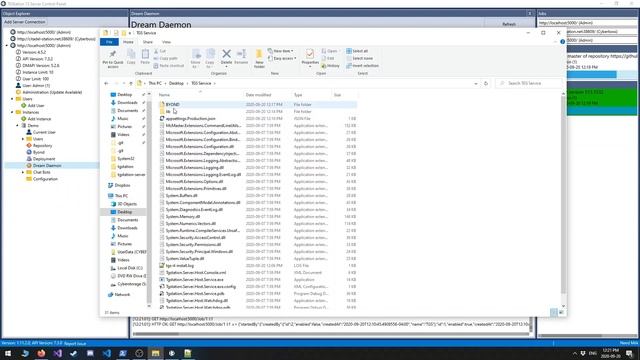Select appsettings.Production.json file
The image size is (640, 360).
[x=191, y=118]
